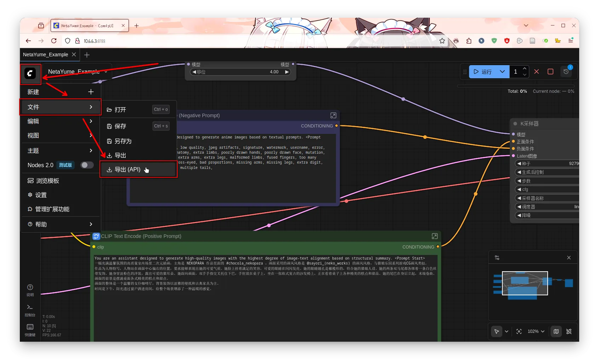Toggle the minimap visibility button

click(x=556, y=331)
